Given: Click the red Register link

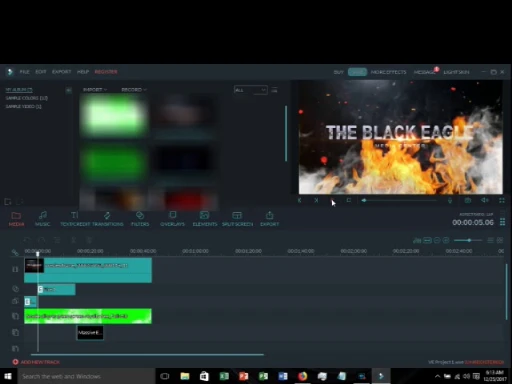Looking at the screenshot, I should click(106, 72).
